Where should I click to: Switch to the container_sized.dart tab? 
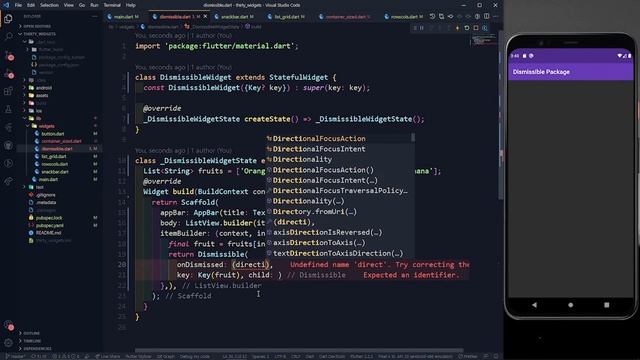345,17
